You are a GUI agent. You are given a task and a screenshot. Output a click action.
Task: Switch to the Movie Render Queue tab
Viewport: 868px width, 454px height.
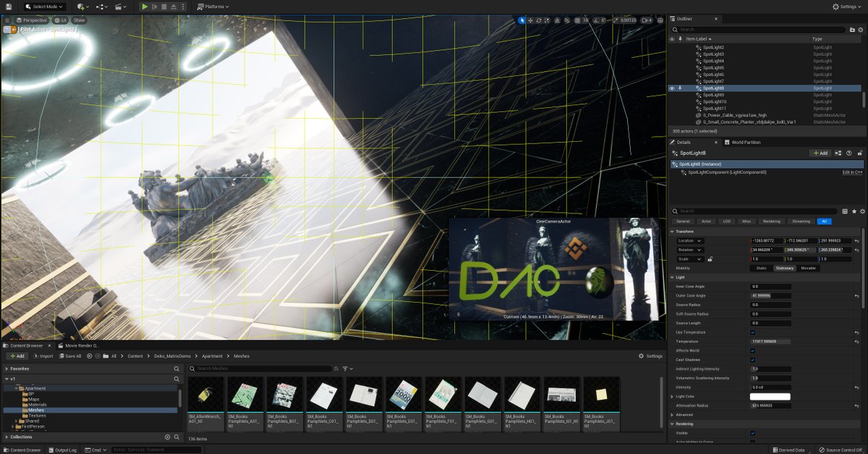[x=78, y=345]
